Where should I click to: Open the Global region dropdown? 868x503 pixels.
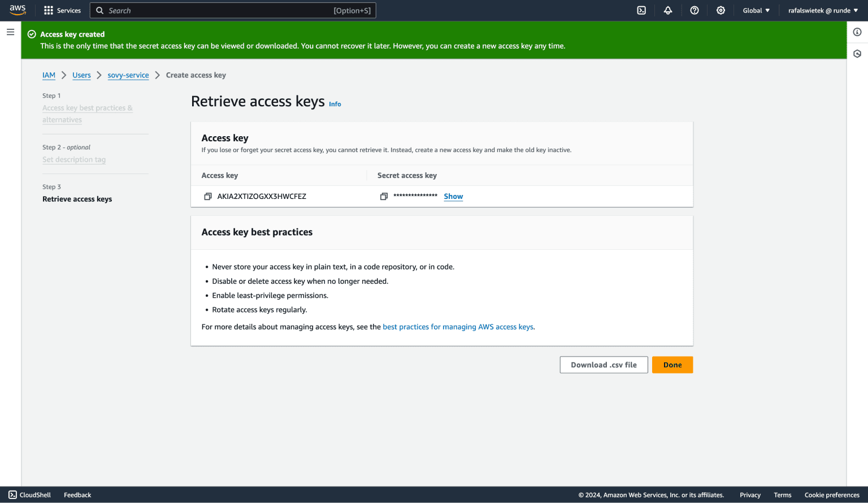point(756,10)
